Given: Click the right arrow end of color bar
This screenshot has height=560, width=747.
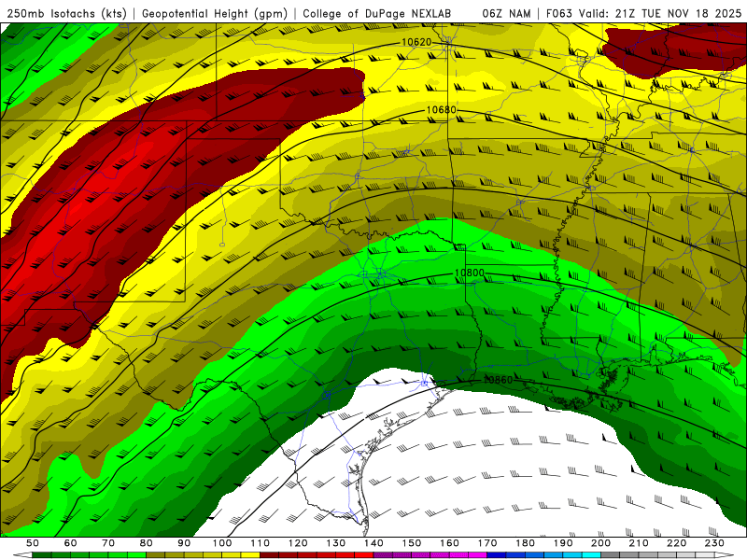Looking at the screenshot, I should click(x=724, y=555).
